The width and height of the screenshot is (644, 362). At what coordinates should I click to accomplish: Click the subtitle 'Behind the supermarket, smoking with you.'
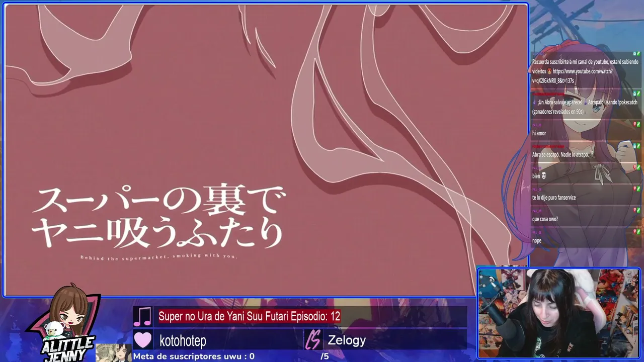point(158,256)
